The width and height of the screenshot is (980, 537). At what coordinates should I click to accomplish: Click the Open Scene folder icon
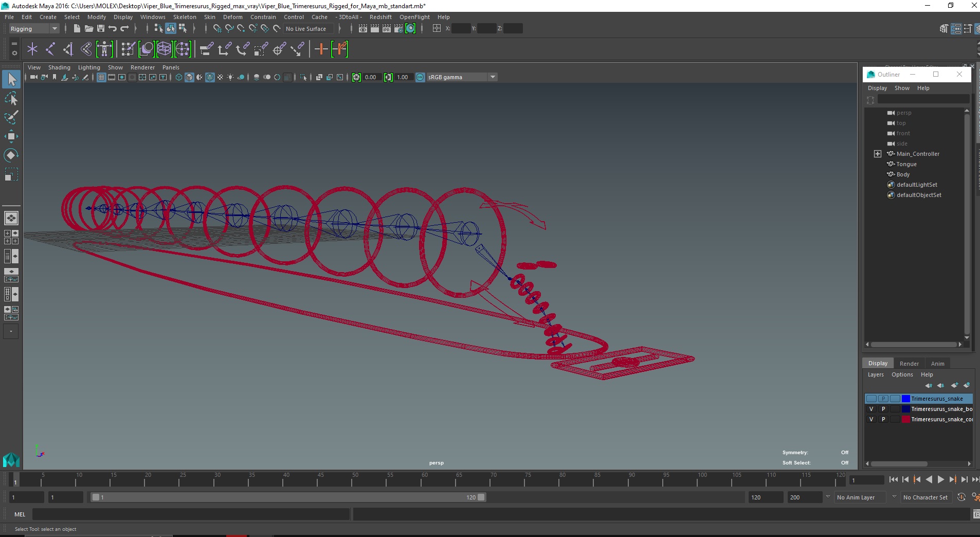pos(89,29)
